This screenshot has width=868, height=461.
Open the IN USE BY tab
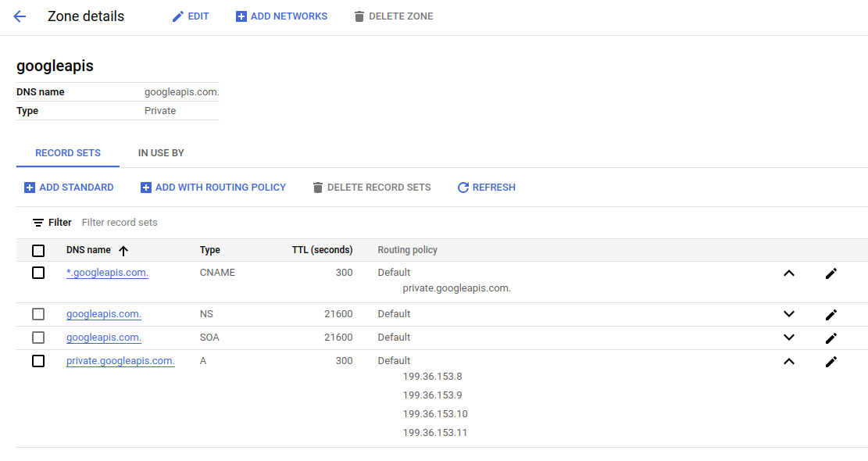point(161,153)
